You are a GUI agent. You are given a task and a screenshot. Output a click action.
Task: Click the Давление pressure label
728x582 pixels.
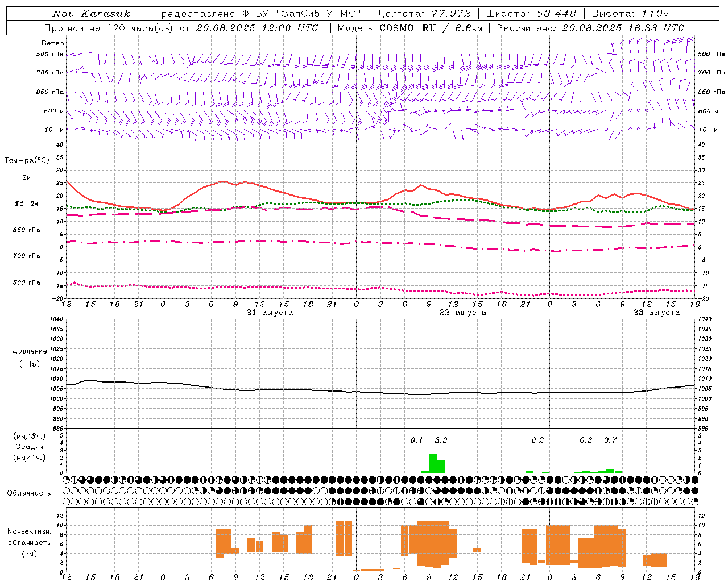coord(30,351)
